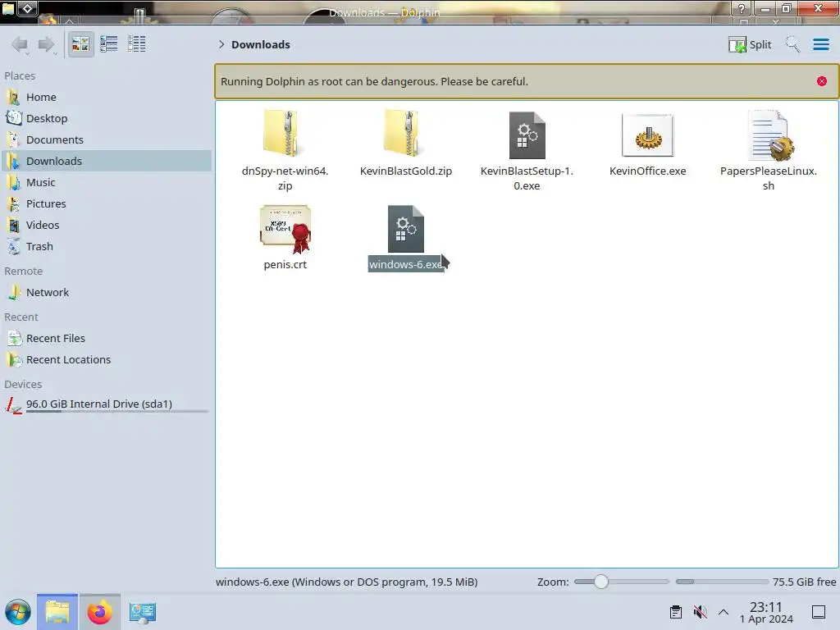This screenshot has height=630, width=840.
Task: Select KevinBlastSetup-1.0.exe file icon
Action: 527,135
